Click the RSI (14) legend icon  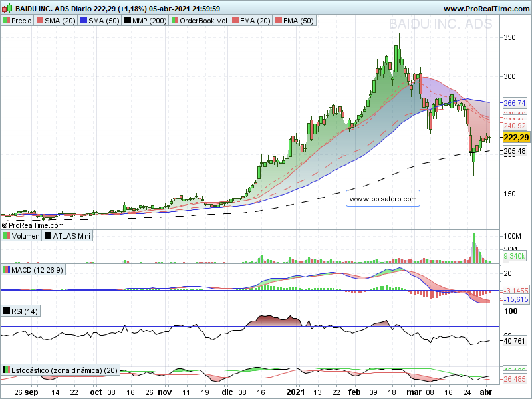tap(7, 311)
